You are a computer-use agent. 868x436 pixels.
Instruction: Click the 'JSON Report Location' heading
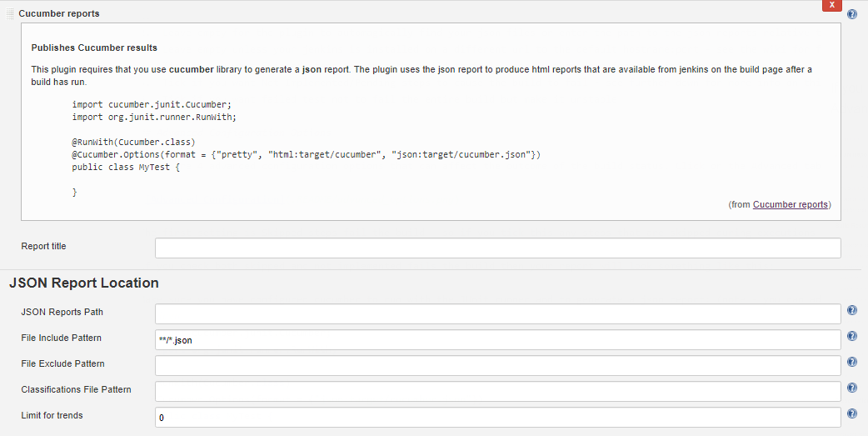(x=84, y=283)
